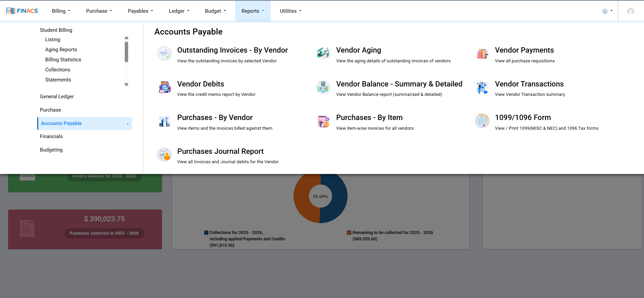Click the Purchases By Vendor icon
The image size is (644, 298).
pyautogui.click(x=164, y=121)
